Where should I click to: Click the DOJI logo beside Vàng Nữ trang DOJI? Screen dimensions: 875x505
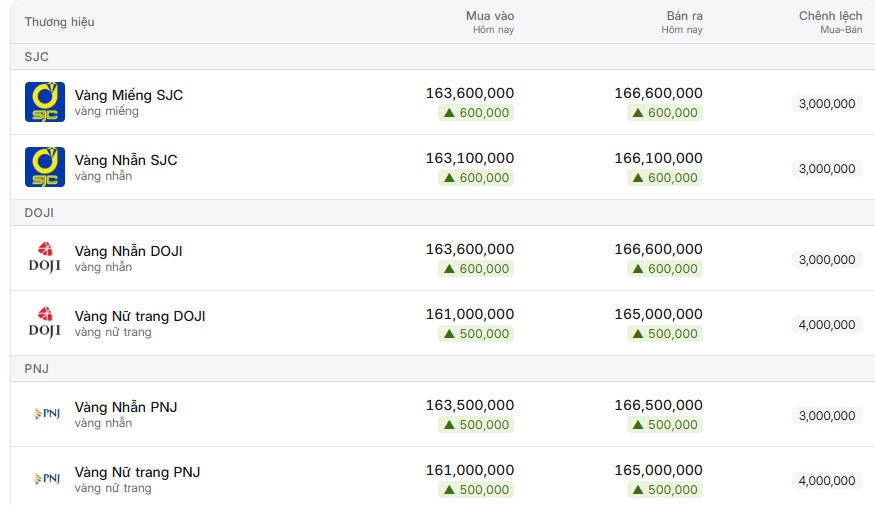pos(45,323)
